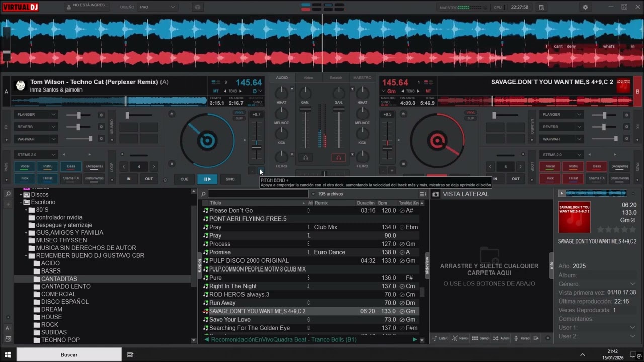The image size is (644, 362).
Task: Open WAHWAH effect dropdown on deck B
Action: tap(561, 139)
